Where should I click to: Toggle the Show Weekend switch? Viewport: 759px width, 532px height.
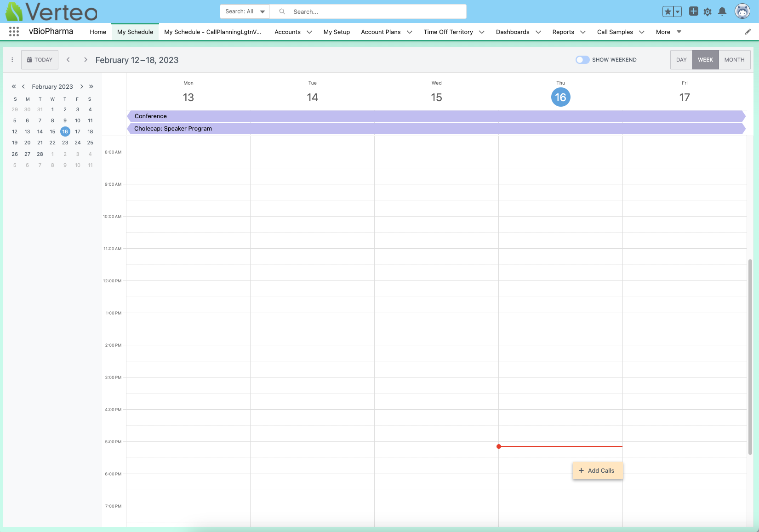click(x=582, y=60)
